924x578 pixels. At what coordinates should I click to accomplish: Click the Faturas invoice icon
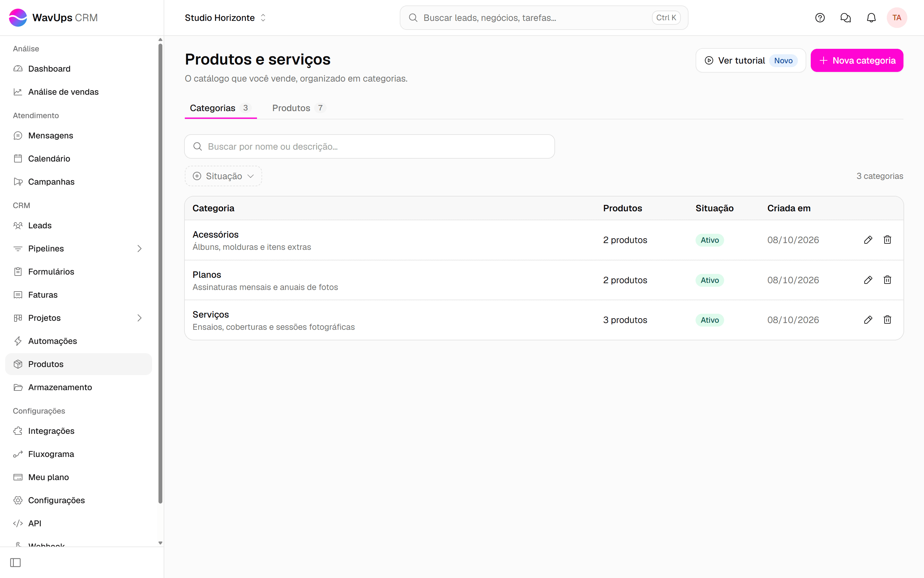(18, 295)
